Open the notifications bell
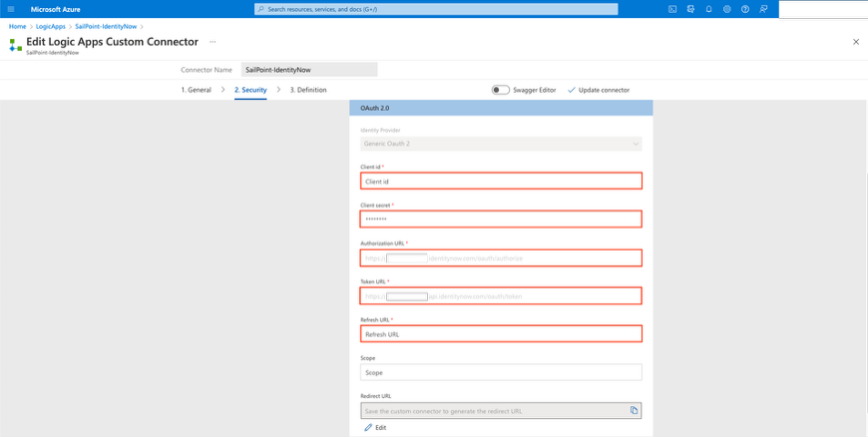This screenshot has height=437, width=868. [708, 9]
